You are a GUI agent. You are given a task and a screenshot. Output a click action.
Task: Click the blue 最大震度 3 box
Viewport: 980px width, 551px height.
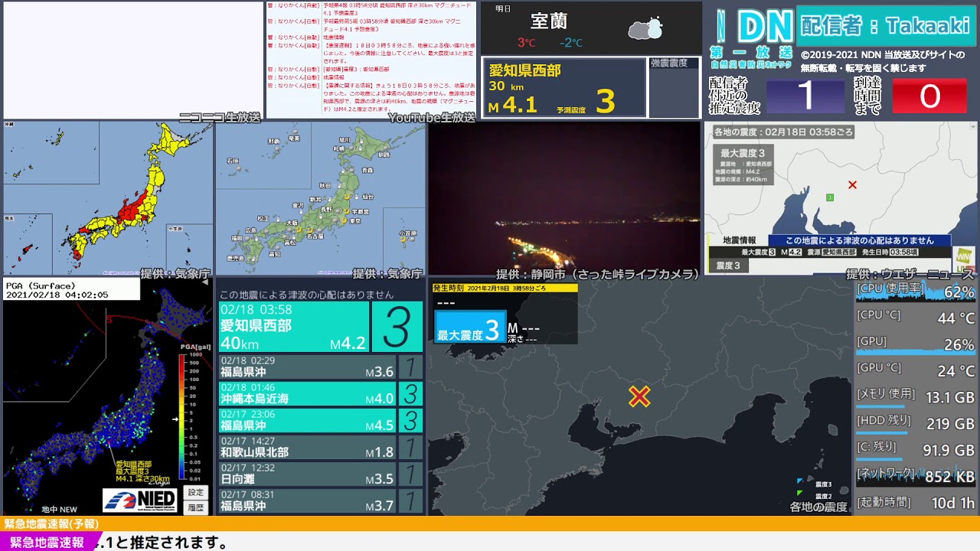[469, 329]
